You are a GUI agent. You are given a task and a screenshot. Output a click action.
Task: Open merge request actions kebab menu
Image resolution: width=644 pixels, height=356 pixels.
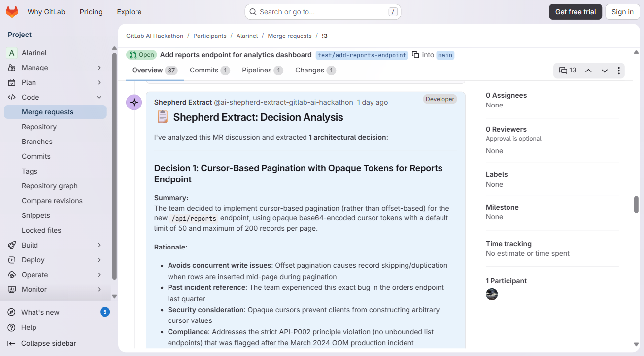click(619, 71)
